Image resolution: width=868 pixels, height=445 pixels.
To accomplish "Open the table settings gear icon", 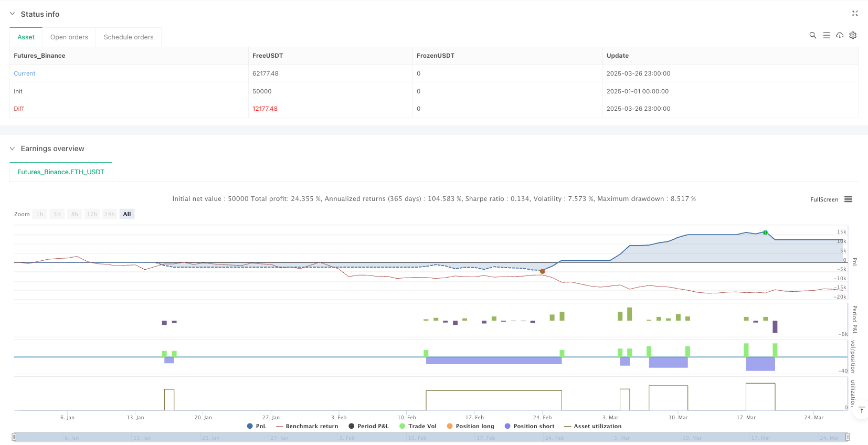I will (853, 35).
